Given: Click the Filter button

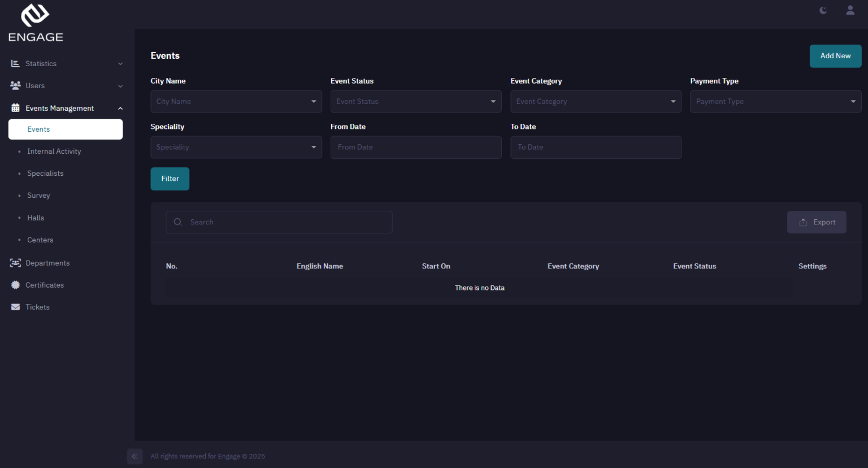Looking at the screenshot, I should click(x=170, y=179).
